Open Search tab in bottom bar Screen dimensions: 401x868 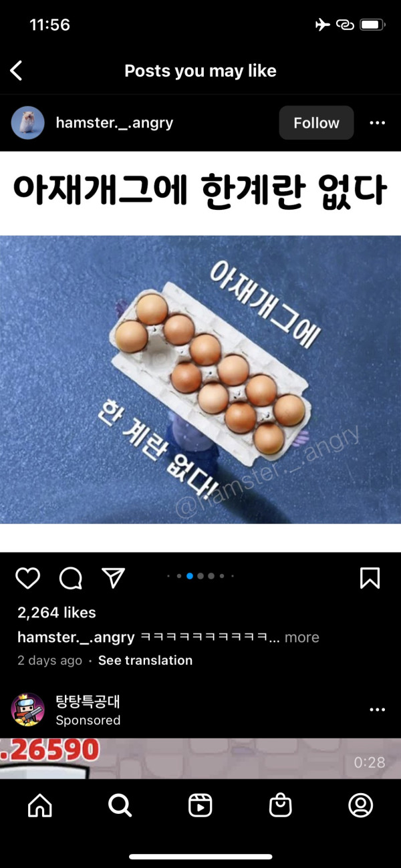(120, 806)
